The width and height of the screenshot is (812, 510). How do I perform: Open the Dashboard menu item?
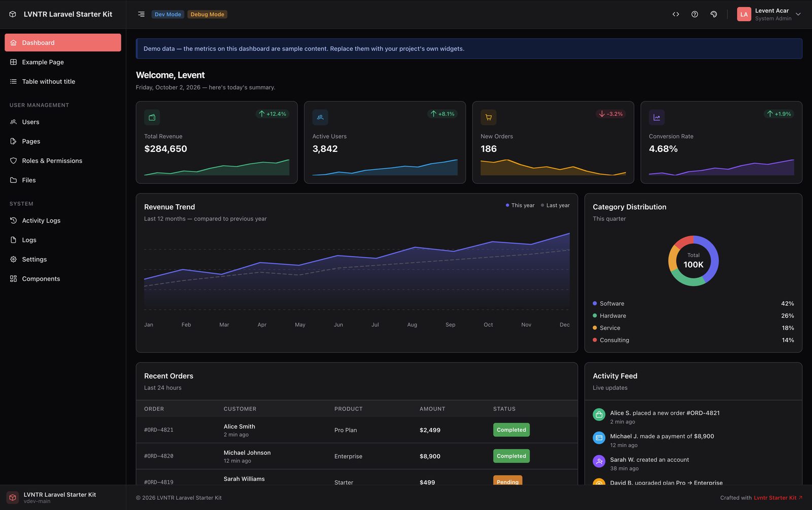pyautogui.click(x=63, y=43)
